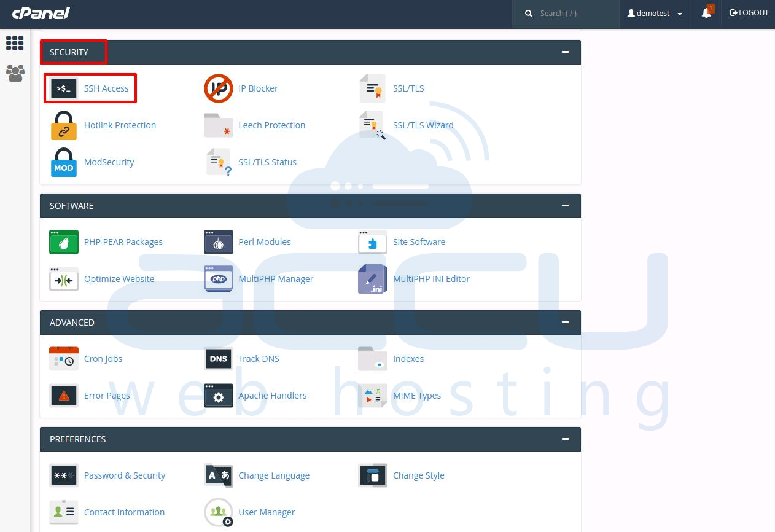This screenshot has width=775, height=532.
Task: Collapse the Software section
Action: point(565,205)
